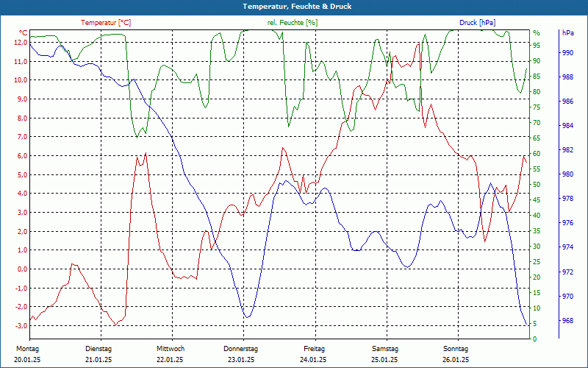Click the 990 pressure axis value
588x368 pixels.
coord(568,53)
